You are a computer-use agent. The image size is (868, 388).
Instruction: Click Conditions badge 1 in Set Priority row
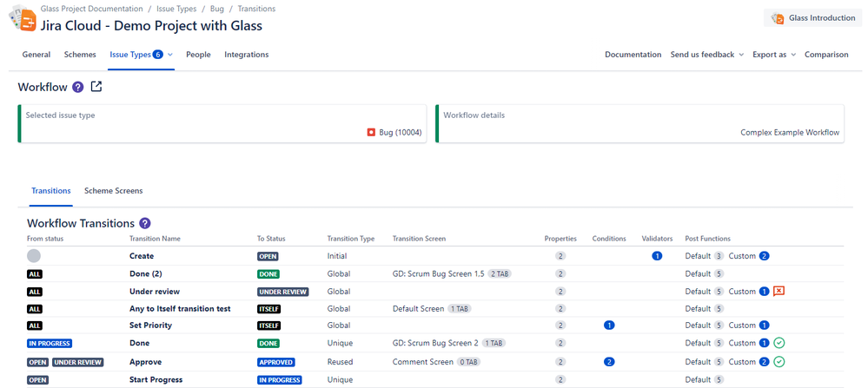point(609,325)
